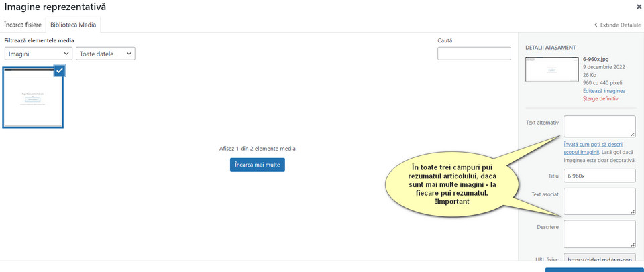Open the Imagini media type filter
The height and width of the screenshot is (272, 644).
point(38,54)
